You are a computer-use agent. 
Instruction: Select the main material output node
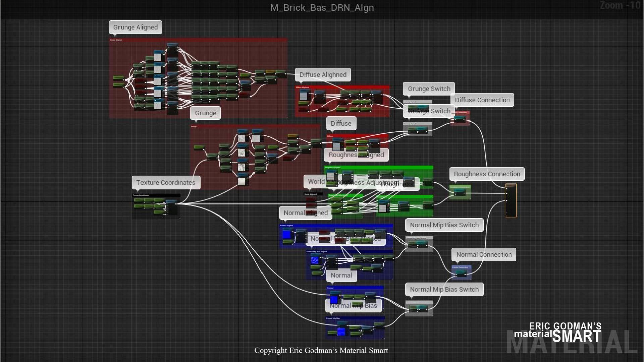[x=511, y=200]
